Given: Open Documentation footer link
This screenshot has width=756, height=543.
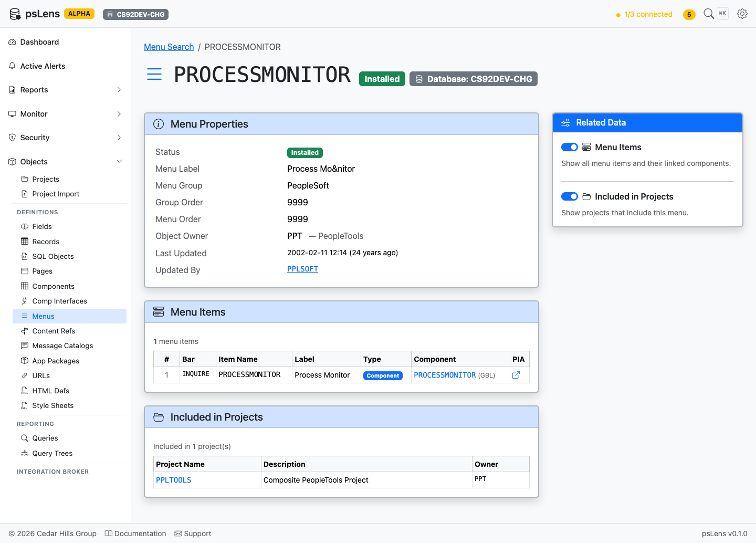Looking at the screenshot, I should (x=135, y=534).
